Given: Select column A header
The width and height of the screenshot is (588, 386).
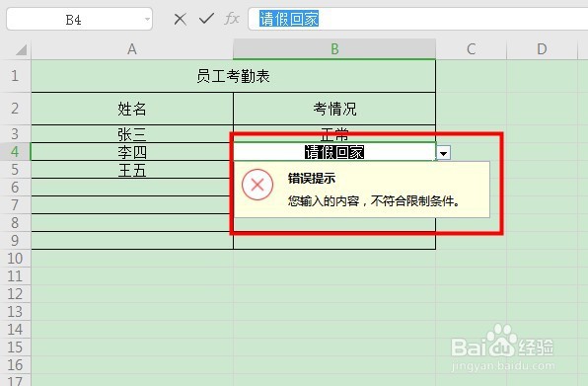Looking at the screenshot, I should [132, 49].
